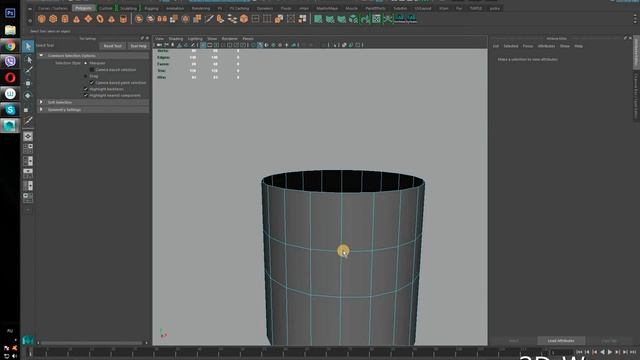The width and height of the screenshot is (640, 360).
Task: Select the Curves / Surfaces shelf tab
Action: pyautogui.click(x=53, y=8)
